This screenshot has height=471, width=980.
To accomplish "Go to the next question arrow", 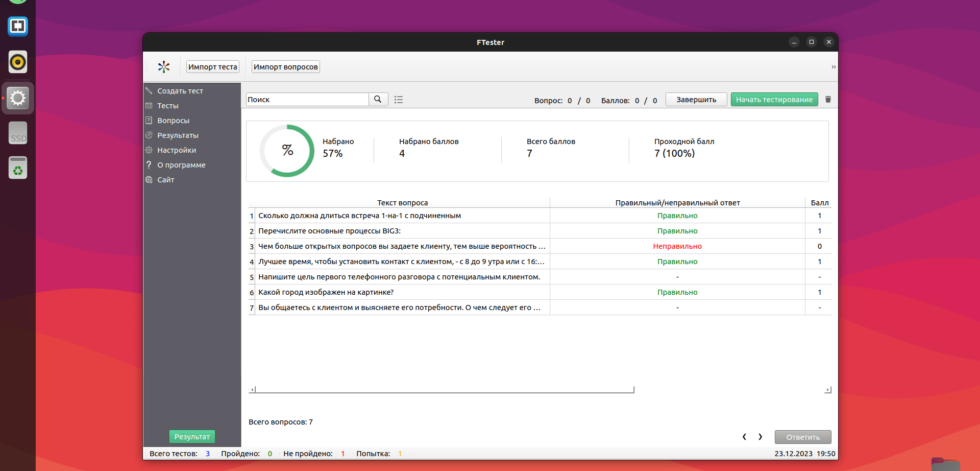I will (760, 437).
